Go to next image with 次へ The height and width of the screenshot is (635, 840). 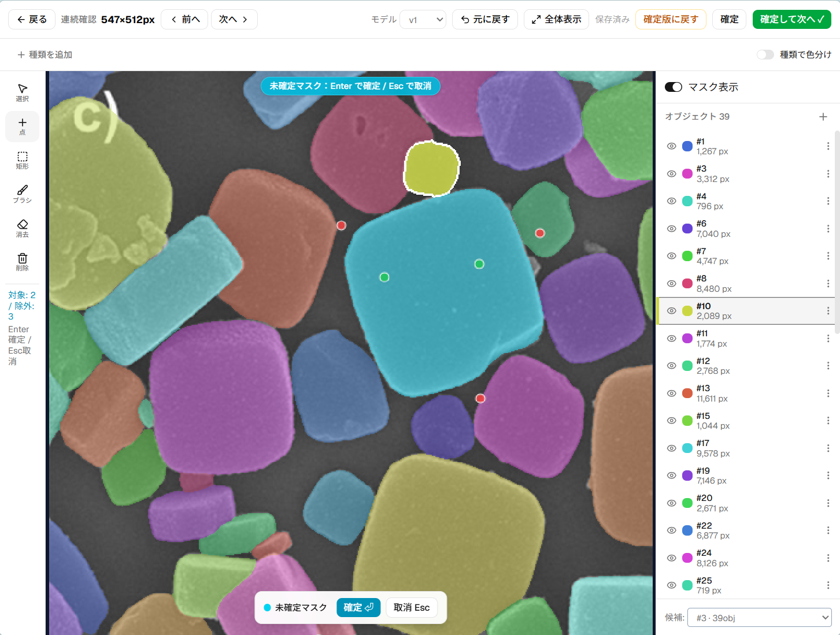(x=234, y=20)
